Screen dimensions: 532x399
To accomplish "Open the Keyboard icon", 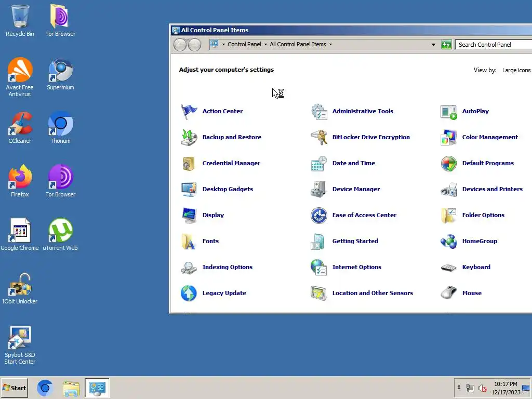I will pos(448,268).
